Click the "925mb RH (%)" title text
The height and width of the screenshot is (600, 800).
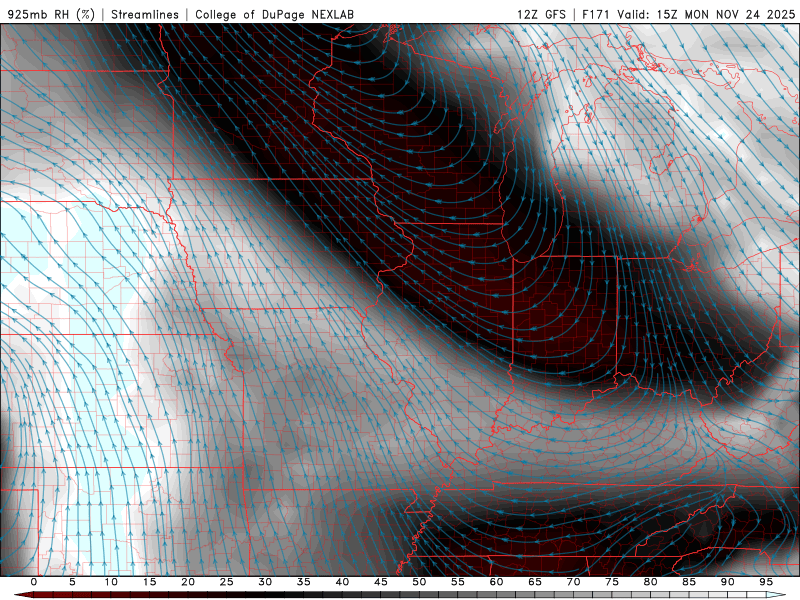[52, 14]
